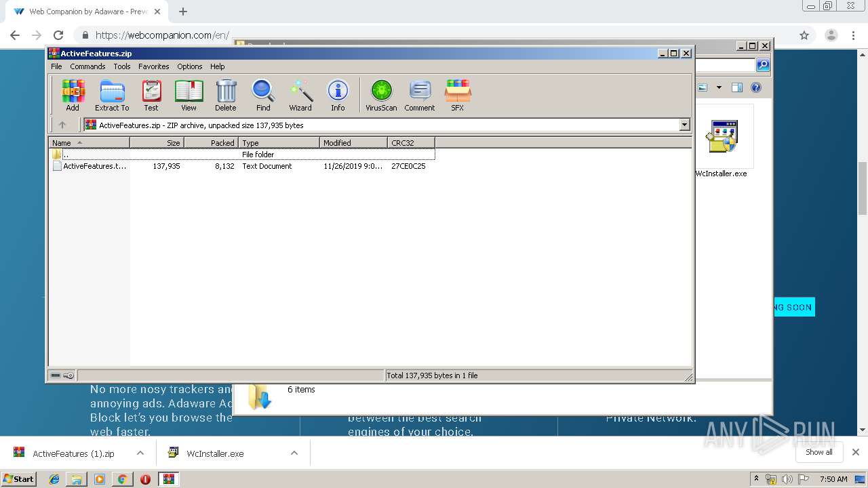Click the Find magnifier icon
868x488 pixels.
[x=263, y=95]
